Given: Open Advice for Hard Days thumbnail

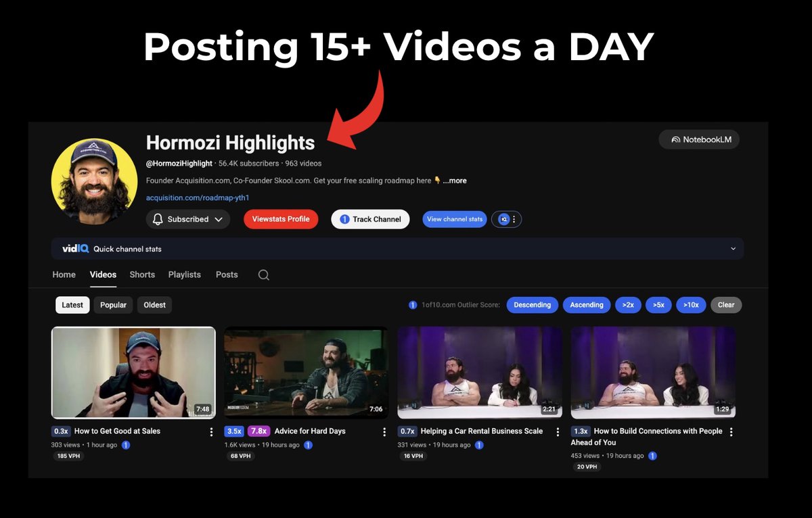Looking at the screenshot, I should [x=307, y=373].
